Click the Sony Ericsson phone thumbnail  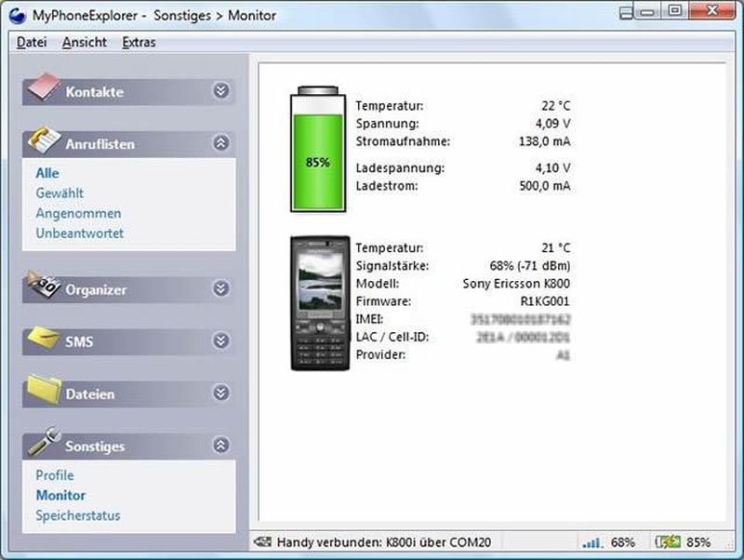pos(320,303)
